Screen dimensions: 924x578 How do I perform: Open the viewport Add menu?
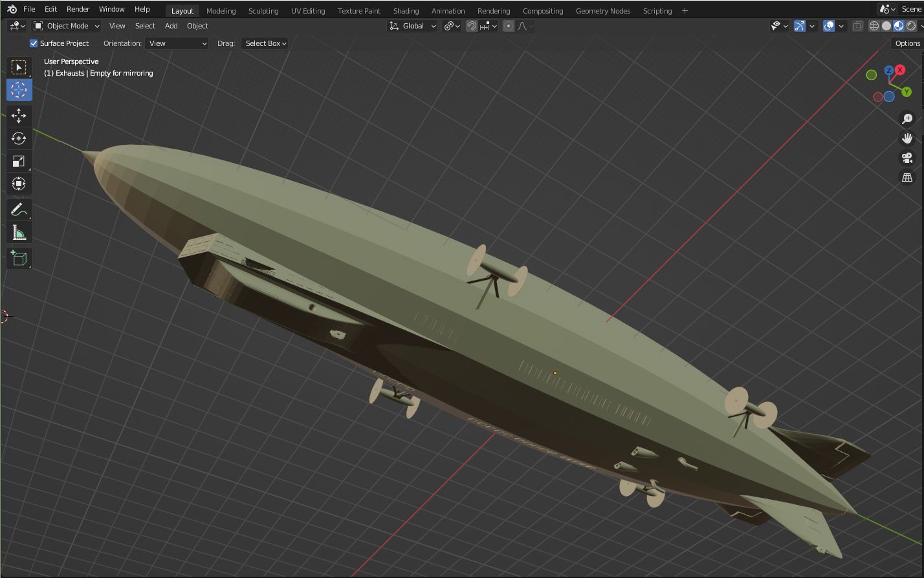pos(171,26)
